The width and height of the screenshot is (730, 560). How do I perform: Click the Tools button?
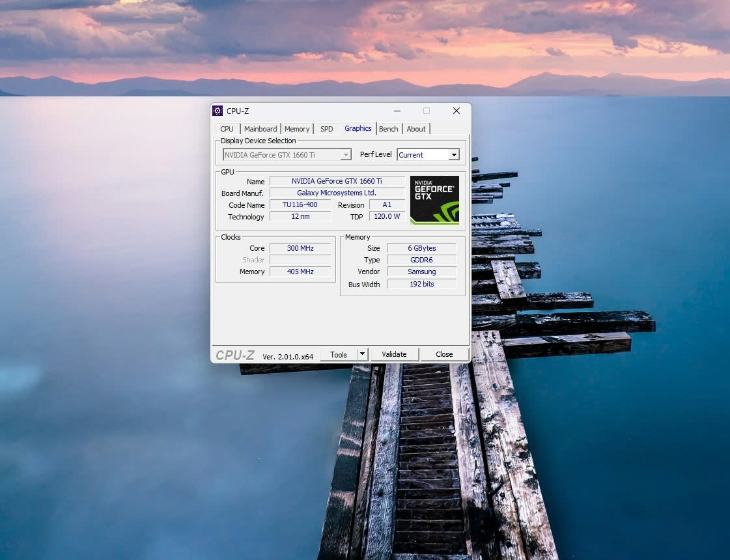click(x=339, y=354)
